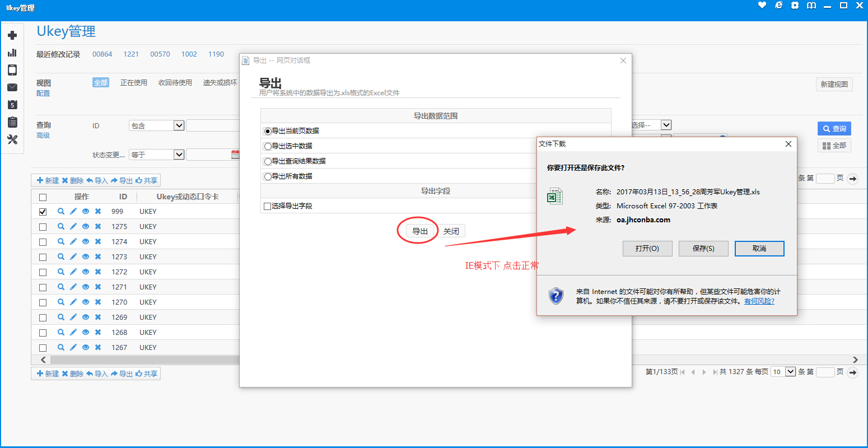Image resolution: width=868 pixels, height=448 pixels.
Task: Open the wrench tools sidebar icon
Action: [x=12, y=139]
